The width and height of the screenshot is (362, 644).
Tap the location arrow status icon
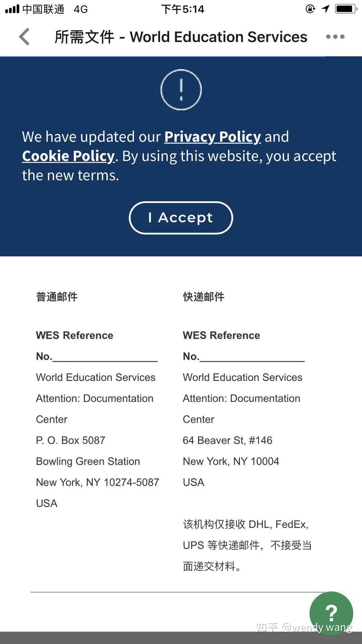coord(325,9)
